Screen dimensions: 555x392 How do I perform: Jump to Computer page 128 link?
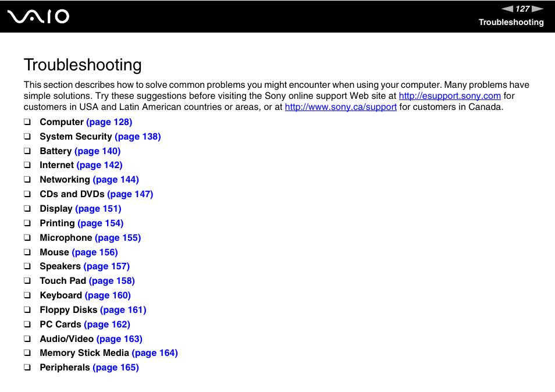[109, 122]
